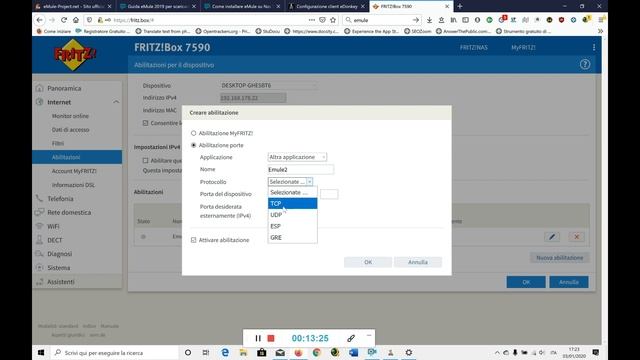Delete Emule entry with red X icon
Image resolution: width=640 pixels, height=360 pixels.
(x=576, y=237)
